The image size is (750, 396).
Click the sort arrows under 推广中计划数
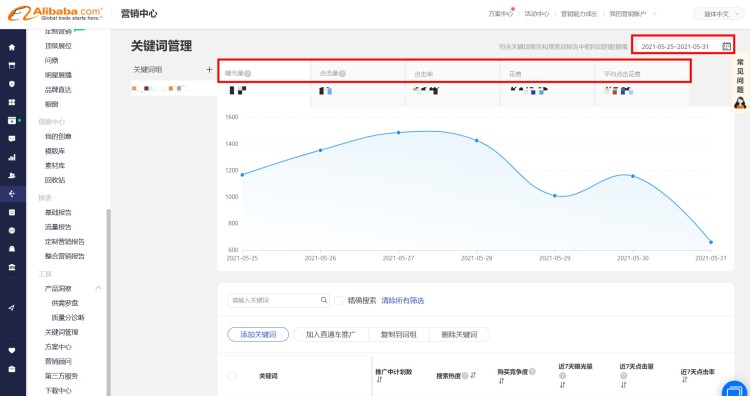coord(379,380)
